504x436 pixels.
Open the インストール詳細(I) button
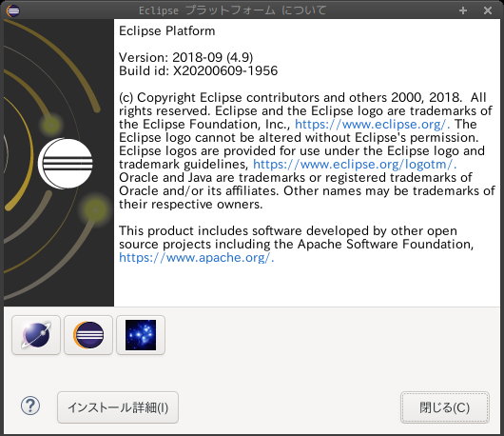point(118,407)
